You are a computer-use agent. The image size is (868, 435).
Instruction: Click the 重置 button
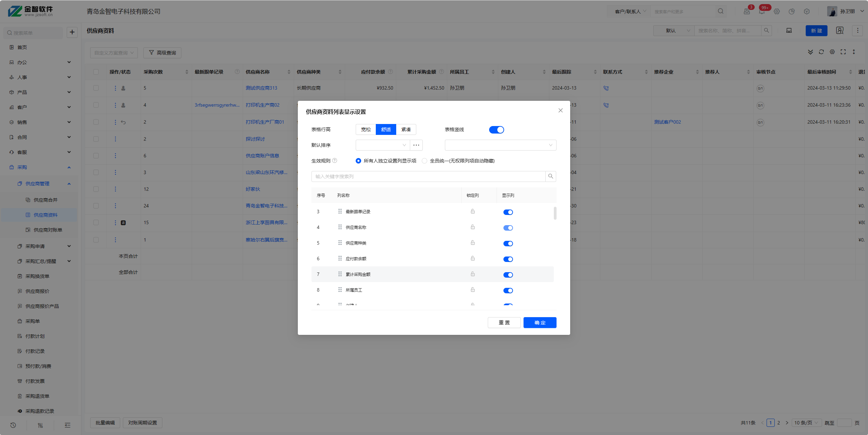504,323
